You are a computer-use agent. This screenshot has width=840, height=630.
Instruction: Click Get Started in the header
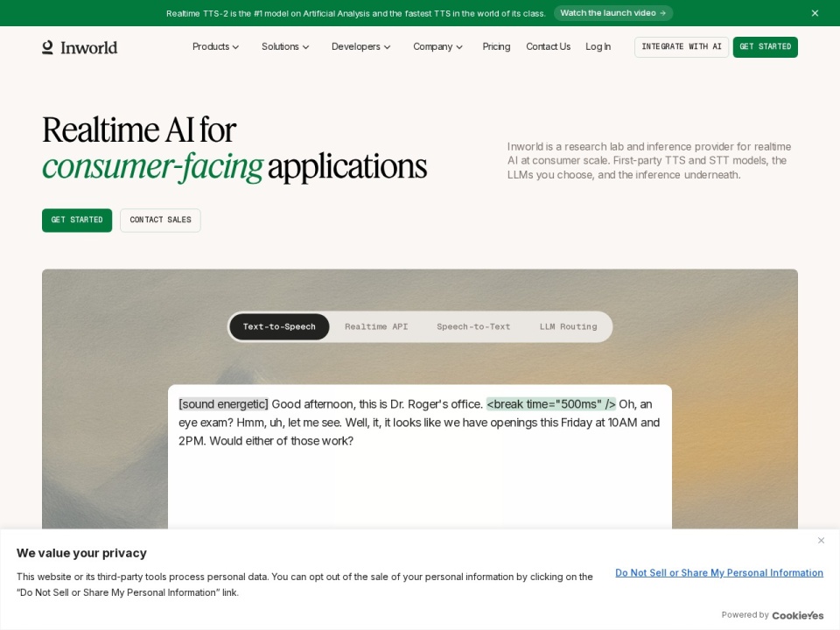coord(765,46)
